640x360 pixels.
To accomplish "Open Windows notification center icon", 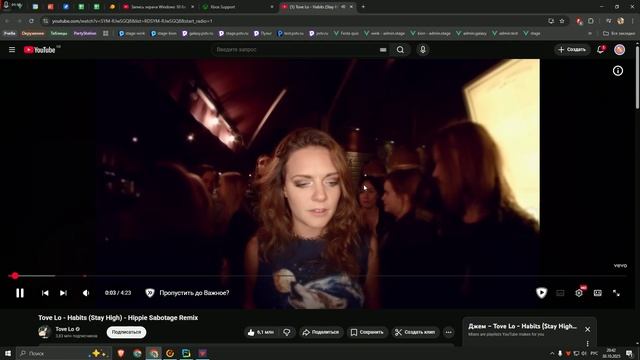I will coord(629,353).
